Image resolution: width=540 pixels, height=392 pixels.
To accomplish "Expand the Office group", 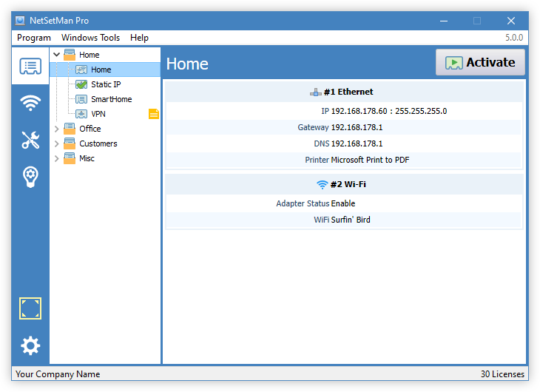I will click(x=57, y=129).
